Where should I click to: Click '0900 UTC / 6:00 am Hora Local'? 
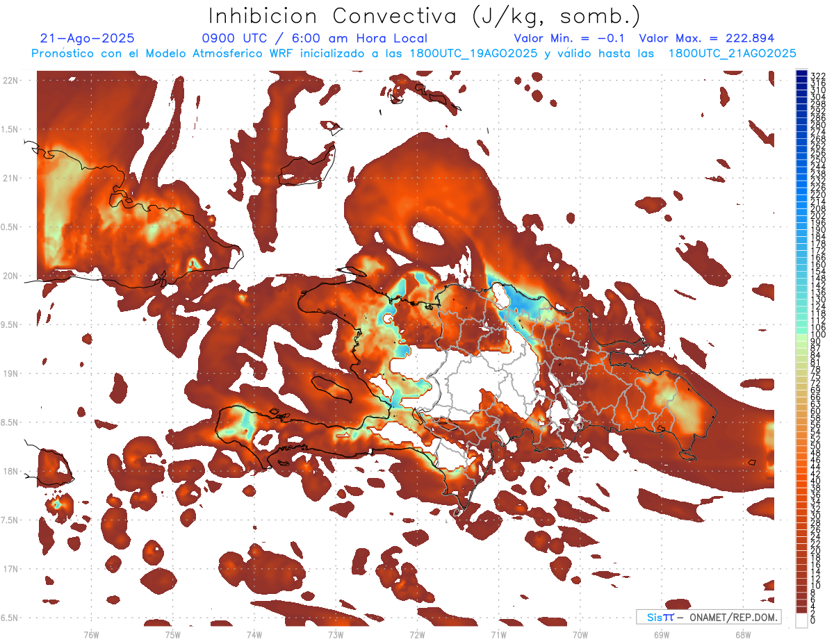[314, 38]
